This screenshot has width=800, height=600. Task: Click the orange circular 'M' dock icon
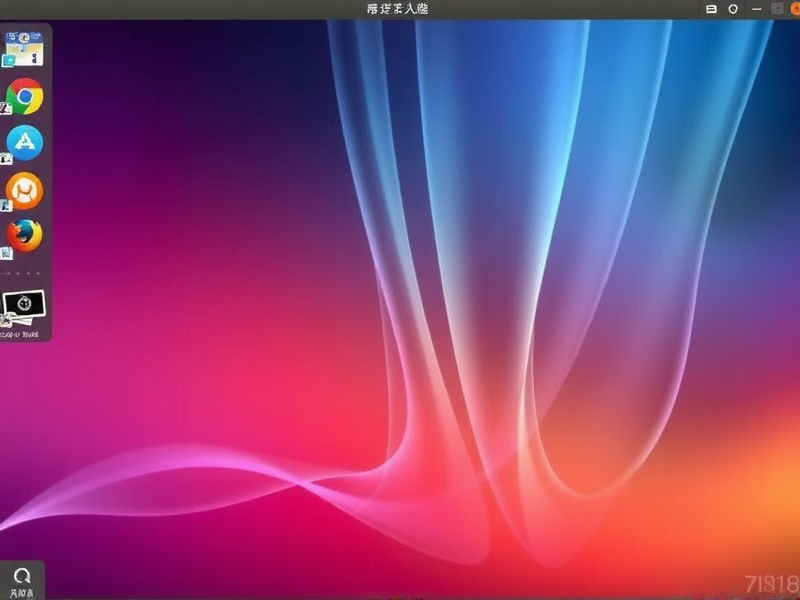pos(25,189)
